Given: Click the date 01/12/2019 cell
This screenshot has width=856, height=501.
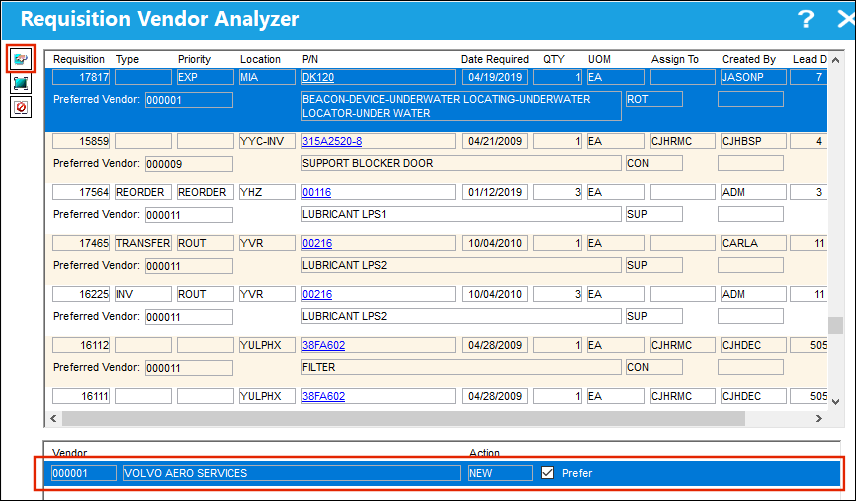Looking at the screenshot, I should click(495, 192).
